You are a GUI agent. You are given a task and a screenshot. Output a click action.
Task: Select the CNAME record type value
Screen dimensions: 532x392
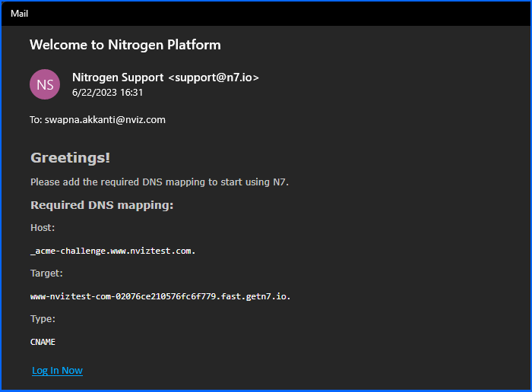[x=43, y=342]
